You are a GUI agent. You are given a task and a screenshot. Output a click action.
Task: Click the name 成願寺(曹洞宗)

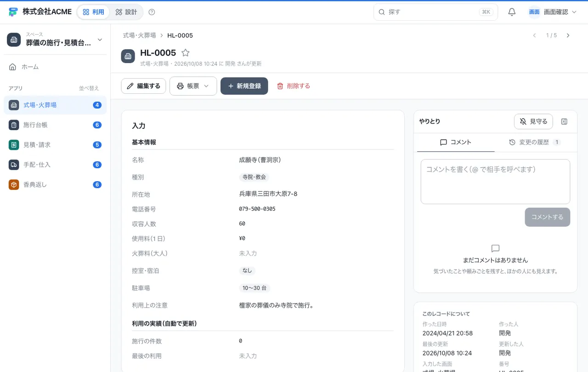pos(260,160)
